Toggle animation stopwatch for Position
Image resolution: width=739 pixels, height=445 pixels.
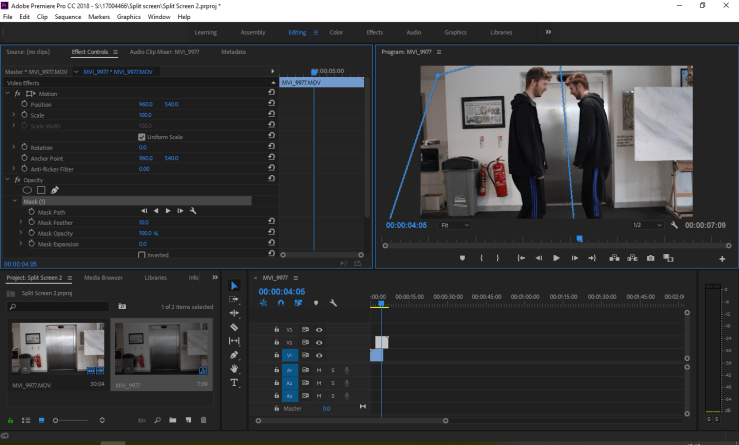25,104
